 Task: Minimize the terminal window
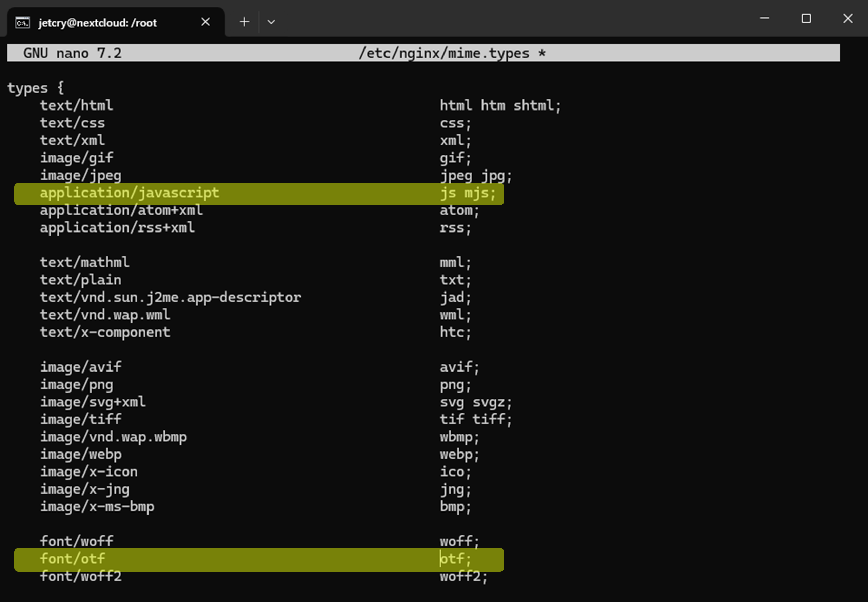coord(765,18)
